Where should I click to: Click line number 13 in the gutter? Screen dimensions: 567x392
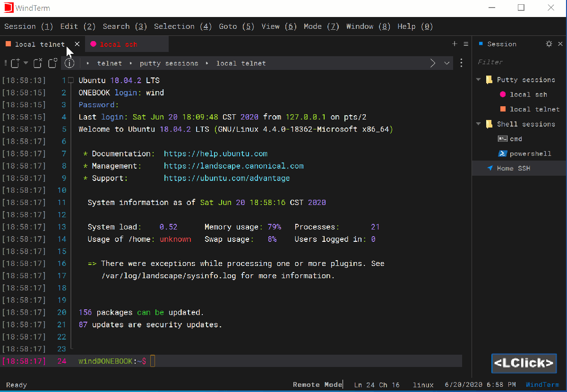62,227
